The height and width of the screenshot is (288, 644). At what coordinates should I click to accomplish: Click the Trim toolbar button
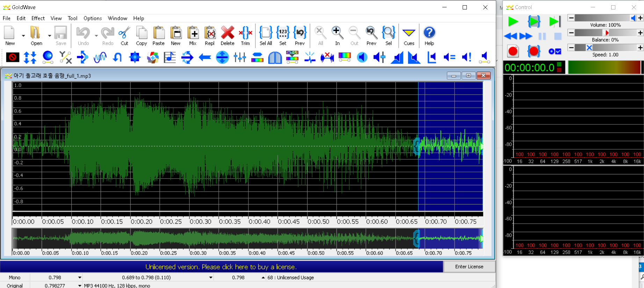245,36
